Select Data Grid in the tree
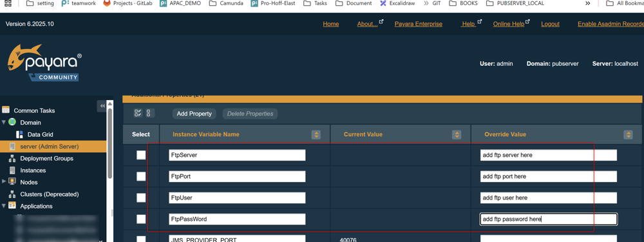Screen dimensions: 644x242 (x=40, y=135)
